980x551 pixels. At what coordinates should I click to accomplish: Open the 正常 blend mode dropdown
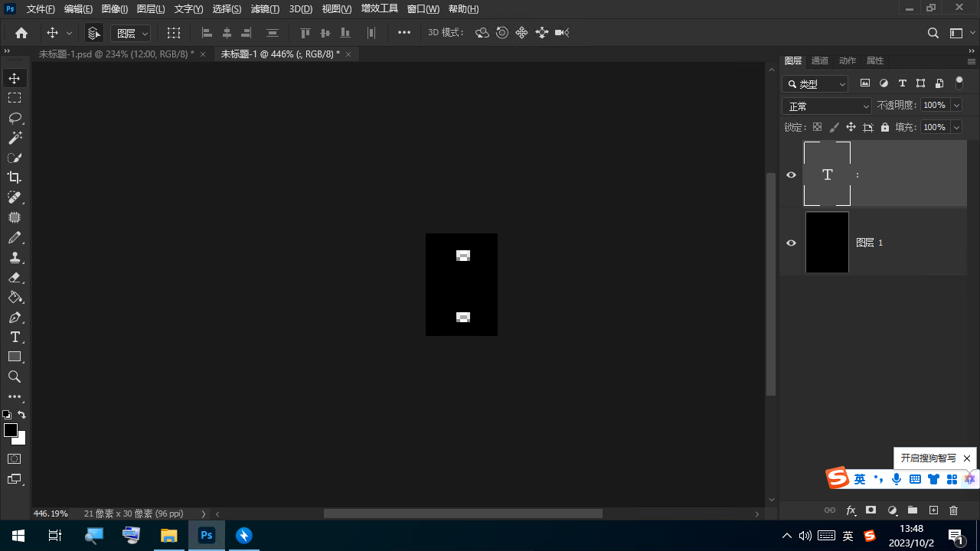[827, 106]
